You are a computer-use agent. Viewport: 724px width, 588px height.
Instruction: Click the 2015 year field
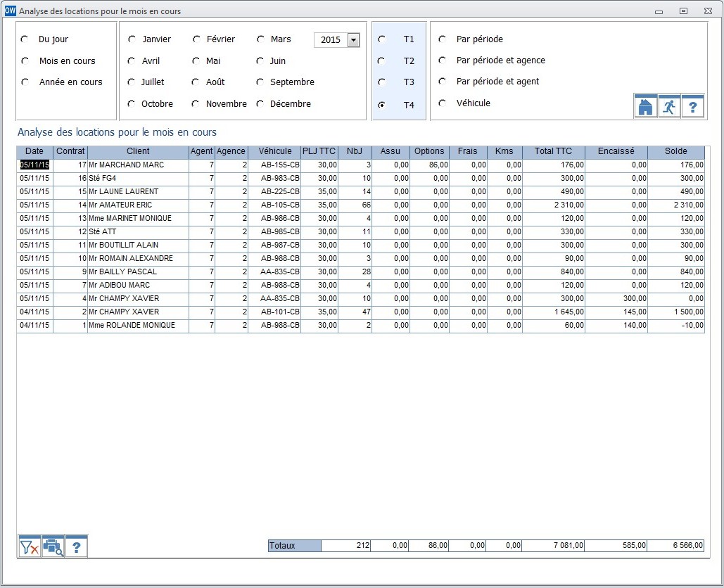tap(331, 40)
